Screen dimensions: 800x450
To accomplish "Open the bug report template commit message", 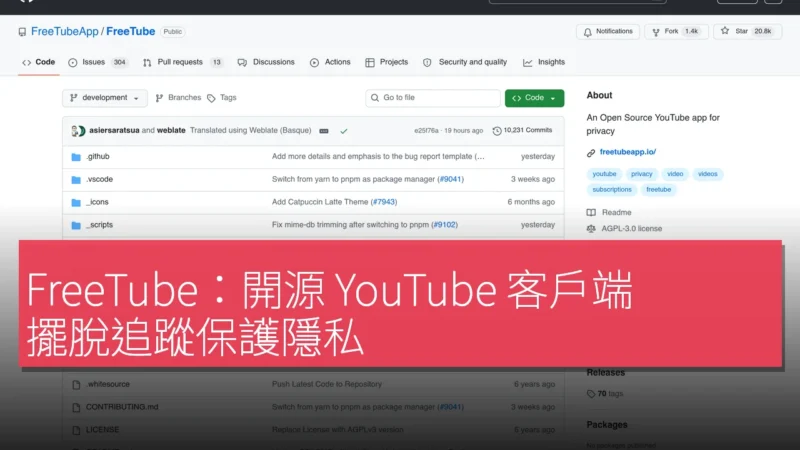I will point(378,157).
